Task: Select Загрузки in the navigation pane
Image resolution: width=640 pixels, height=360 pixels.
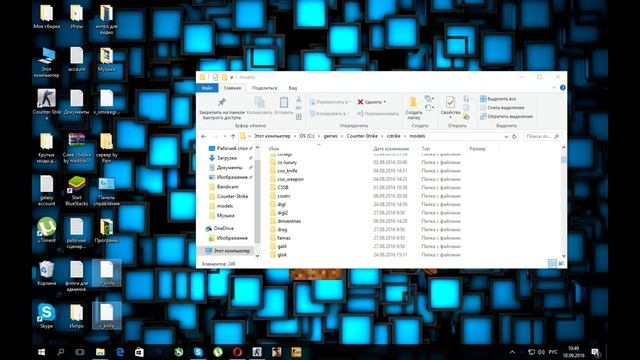Action: [x=227, y=158]
